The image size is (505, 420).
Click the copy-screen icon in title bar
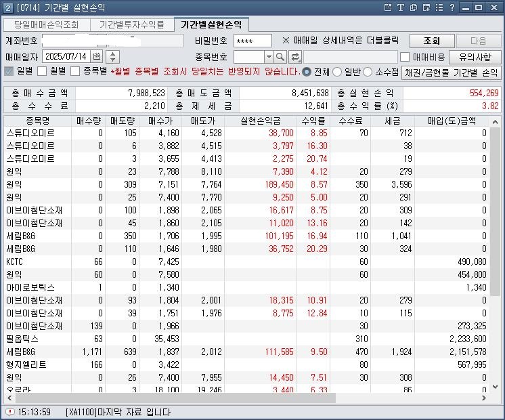[x=413, y=7]
